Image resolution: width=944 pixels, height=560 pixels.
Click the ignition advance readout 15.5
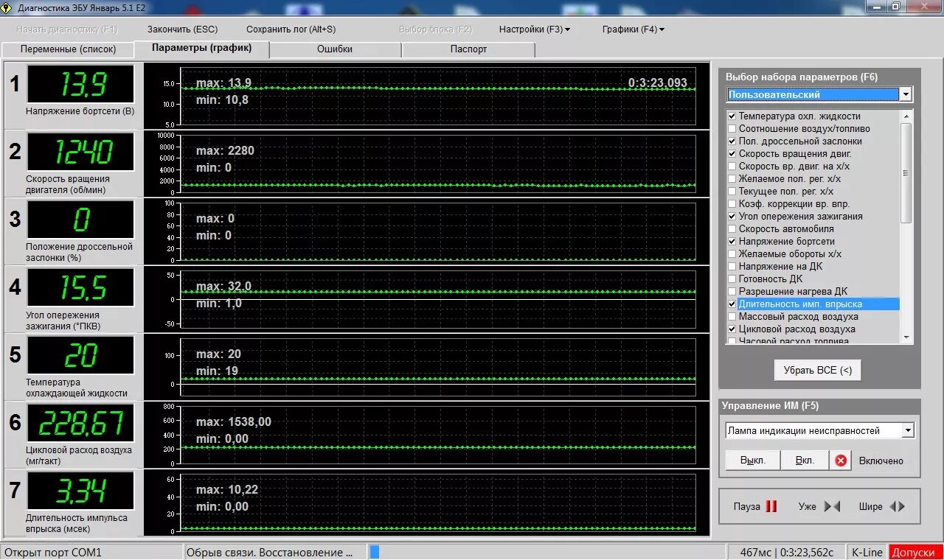(x=81, y=287)
